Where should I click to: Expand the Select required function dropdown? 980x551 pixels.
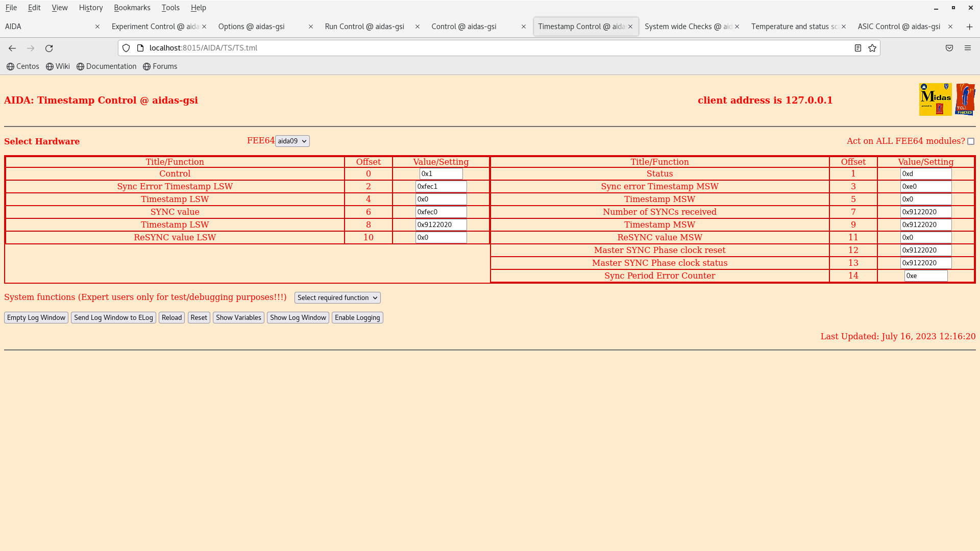click(337, 297)
